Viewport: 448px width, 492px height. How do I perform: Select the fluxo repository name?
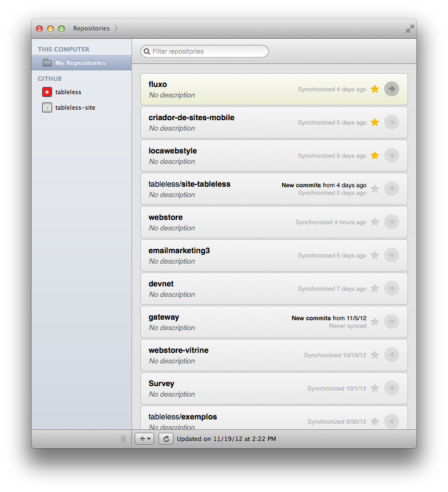click(x=157, y=84)
